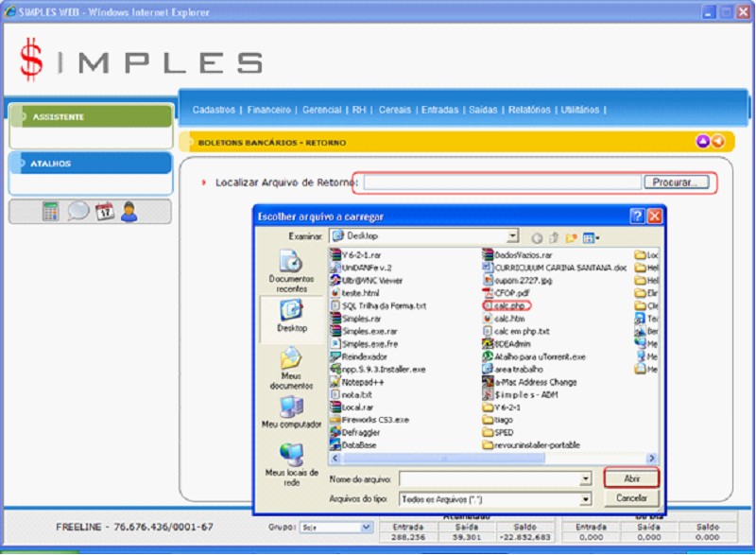Screen dimensions: 756x555
Task: Open the Financeiro menu
Action: coord(268,110)
